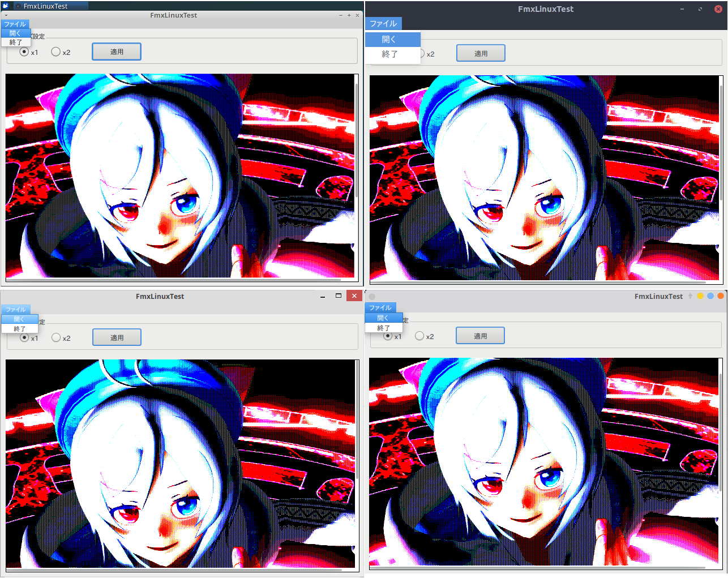Viewport: 728px width, 578px height.
Task: Click the blue applications menu icon in screen corner
Action: click(x=5, y=6)
